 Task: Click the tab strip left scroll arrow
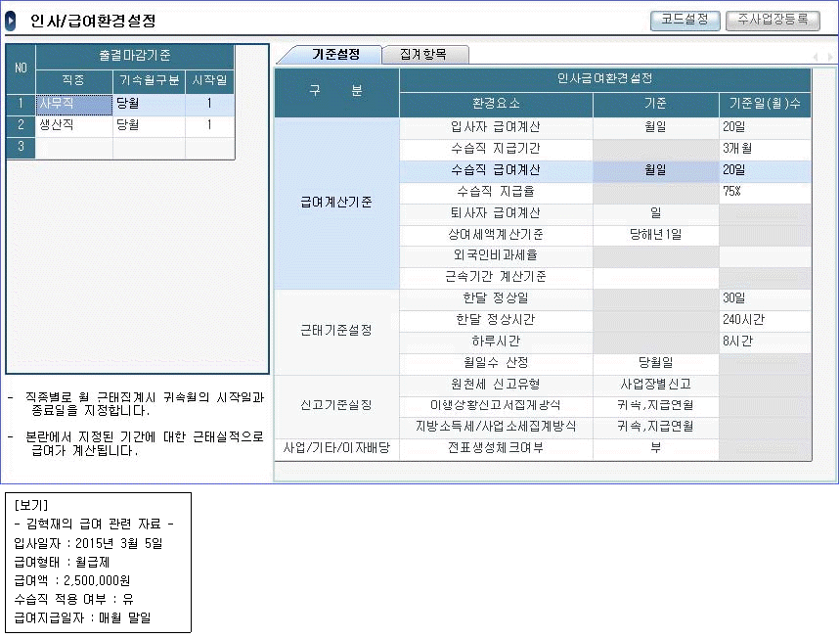(817, 57)
